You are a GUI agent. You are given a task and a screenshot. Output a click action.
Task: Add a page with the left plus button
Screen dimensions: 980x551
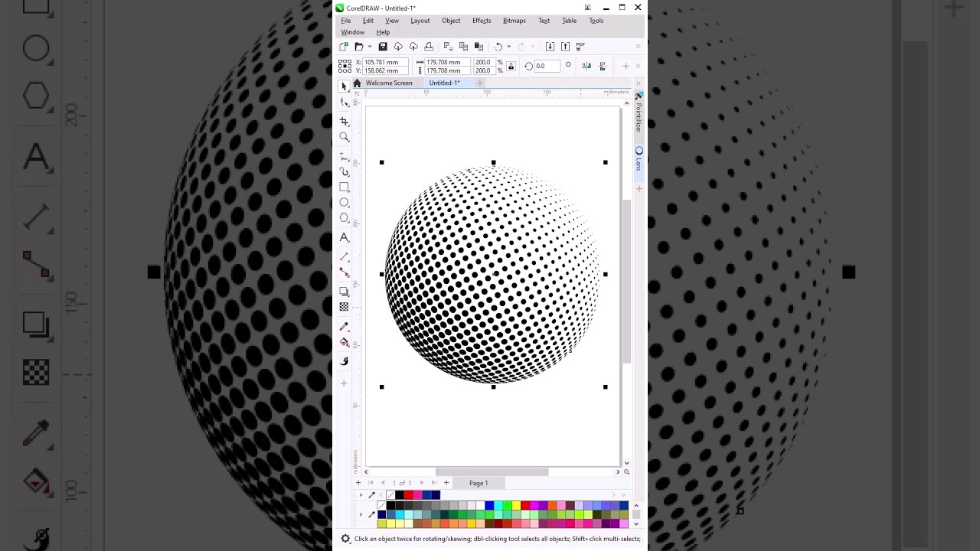pos(358,483)
